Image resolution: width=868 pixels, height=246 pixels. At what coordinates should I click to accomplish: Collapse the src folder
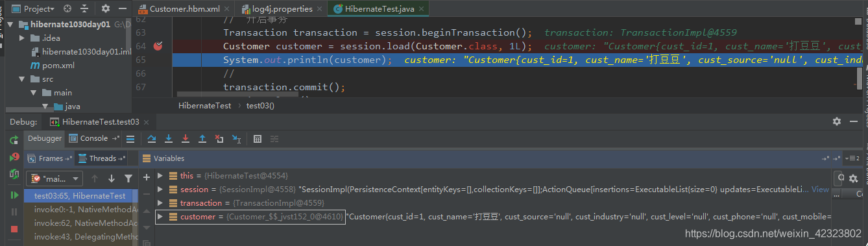pos(23,79)
